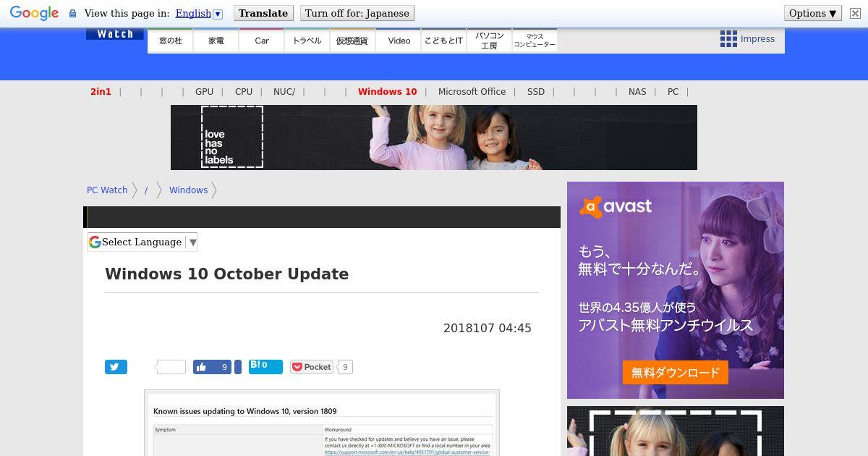Click the lock icon beside View this page
Image resolution: width=868 pixels, height=456 pixels.
point(72,14)
